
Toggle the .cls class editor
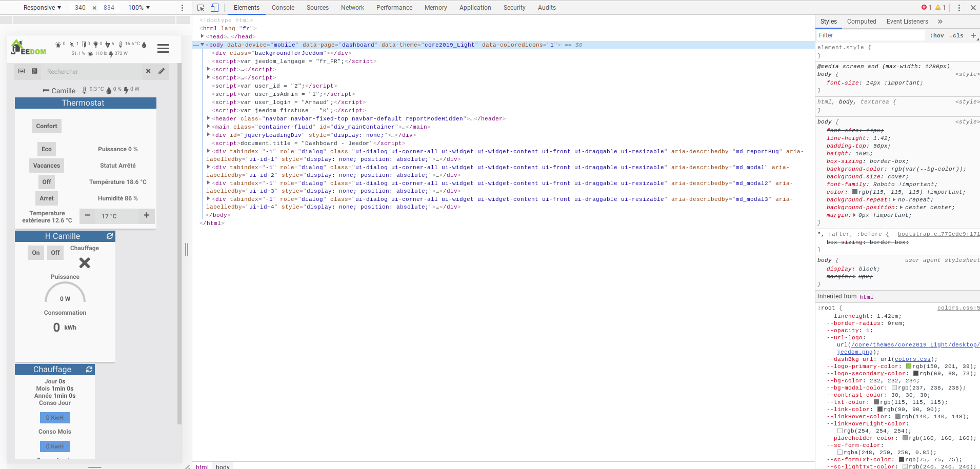[956, 35]
